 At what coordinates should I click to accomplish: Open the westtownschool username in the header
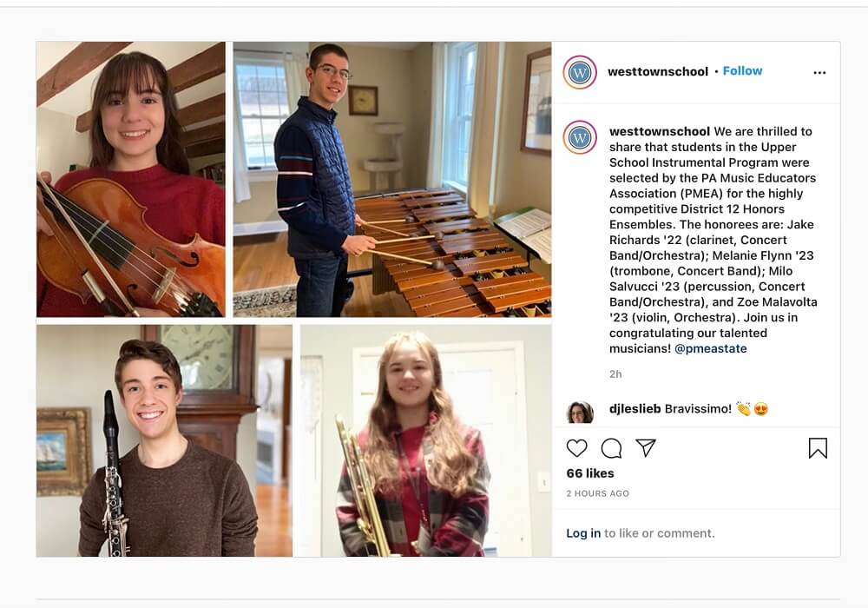(658, 71)
